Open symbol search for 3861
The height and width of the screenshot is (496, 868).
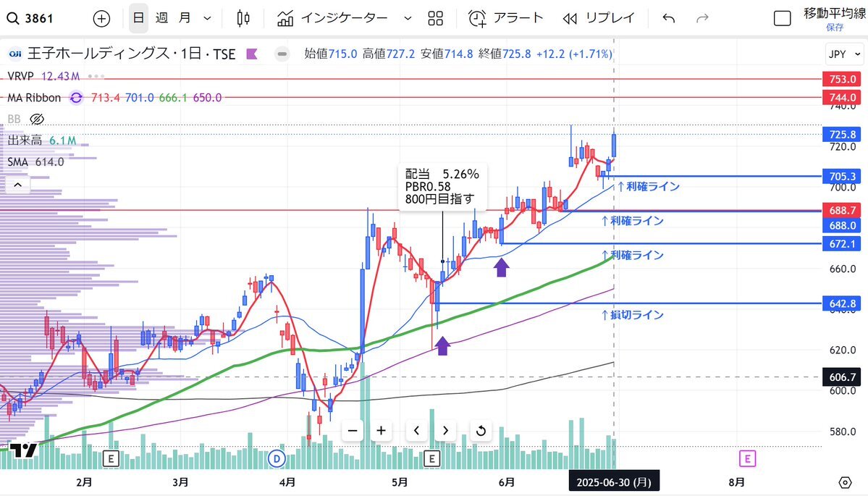pyautogui.click(x=30, y=18)
